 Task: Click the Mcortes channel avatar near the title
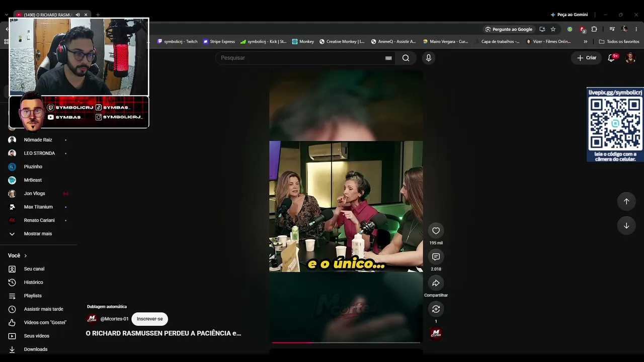(x=92, y=319)
